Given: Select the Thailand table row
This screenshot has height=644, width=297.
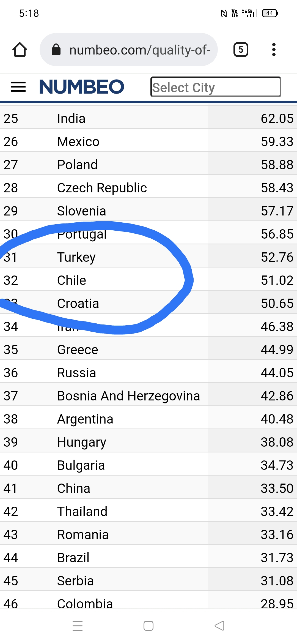Looking at the screenshot, I should click(x=148, y=511).
